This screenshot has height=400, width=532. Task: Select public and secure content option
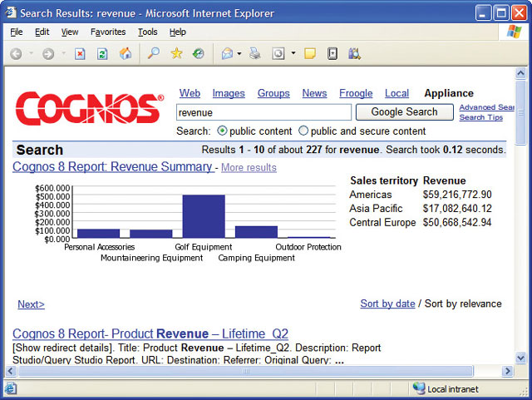coord(303,131)
